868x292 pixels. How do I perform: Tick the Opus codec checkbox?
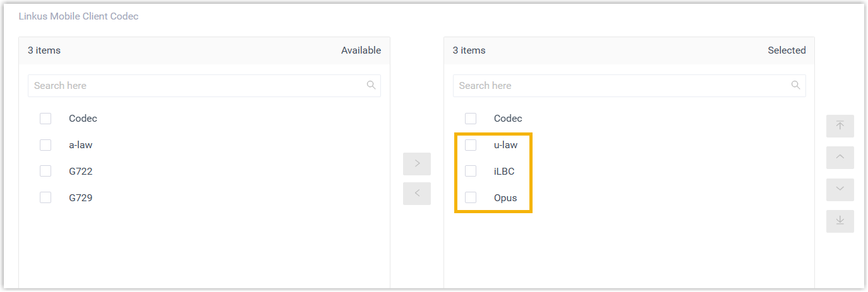471,198
